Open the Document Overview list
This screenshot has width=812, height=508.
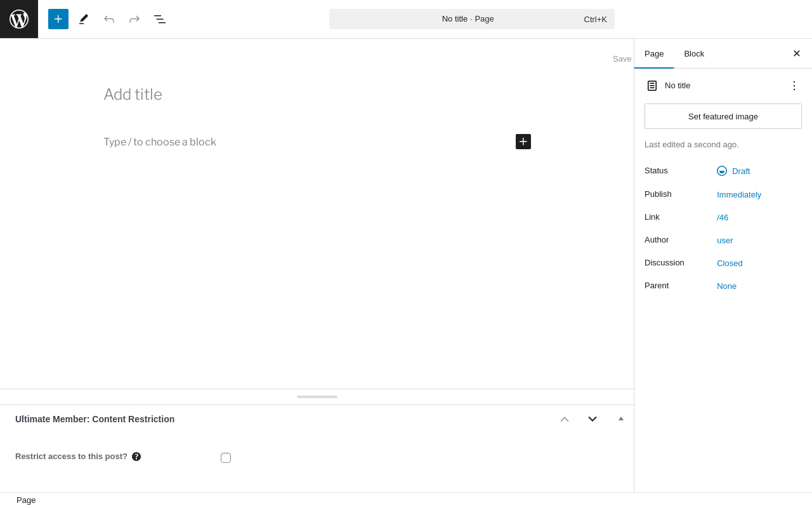(160, 19)
